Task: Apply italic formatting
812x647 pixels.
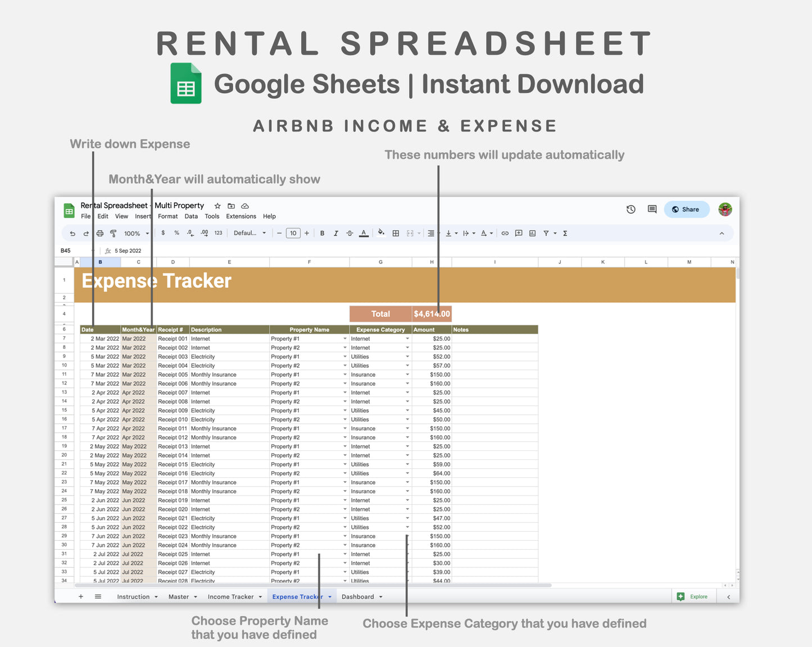Action: click(x=335, y=233)
